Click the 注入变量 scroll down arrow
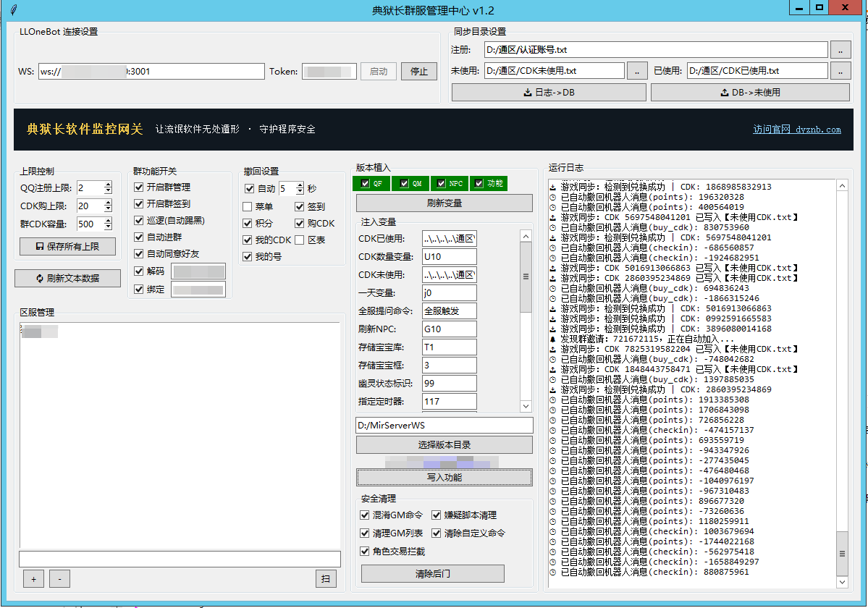This screenshot has width=868, height=608. point(526,406)
